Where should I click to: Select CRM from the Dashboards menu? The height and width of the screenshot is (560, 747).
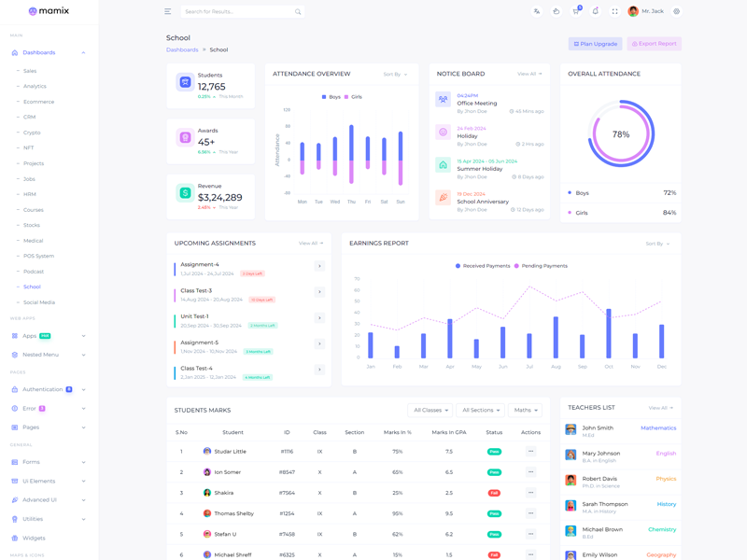(x=30, y=117)
